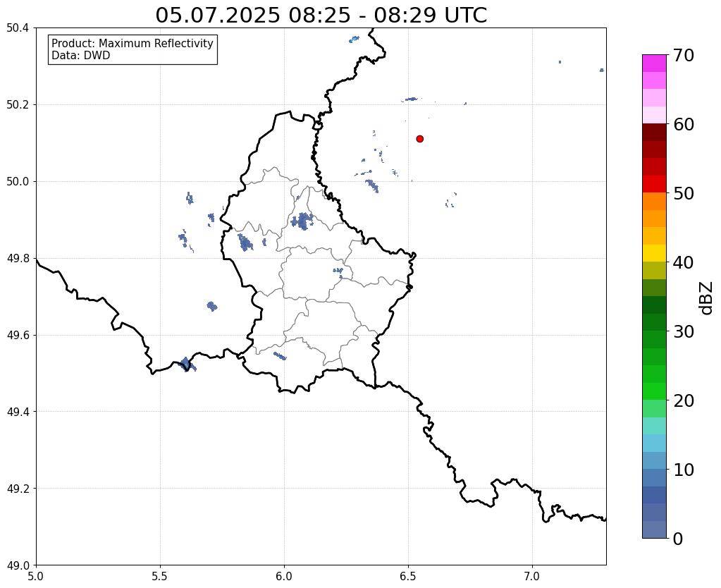The height and width of the screenshot is (588, 721).
Task: Click the colorbar tick label 40
Action: pyautogui.click(x=684, y=262)
